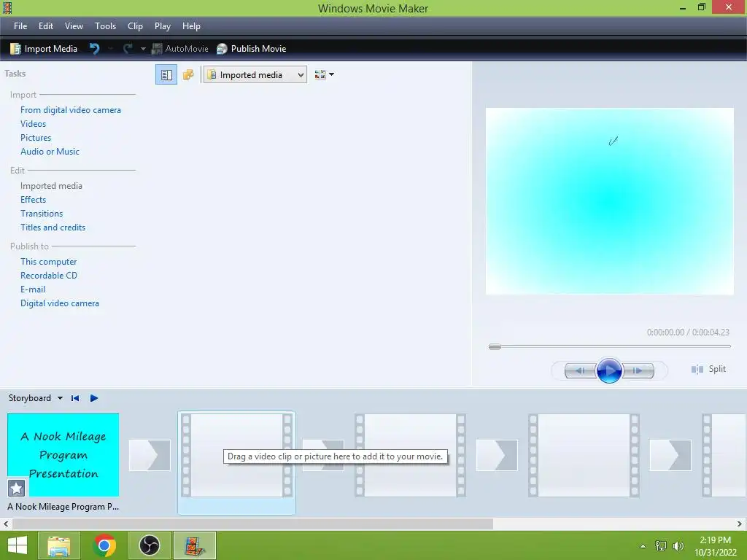Select Imported media in Edit section

tap(52, 186)
